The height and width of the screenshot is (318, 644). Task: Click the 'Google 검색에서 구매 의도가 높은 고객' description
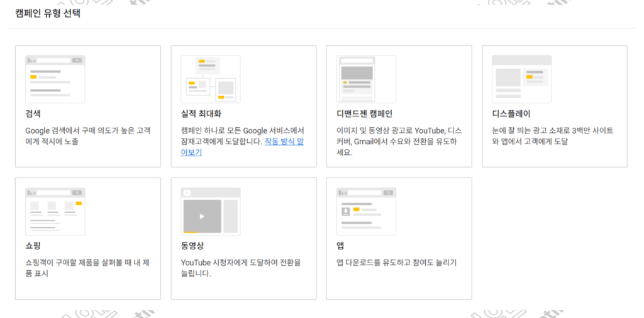pos(88,137)
